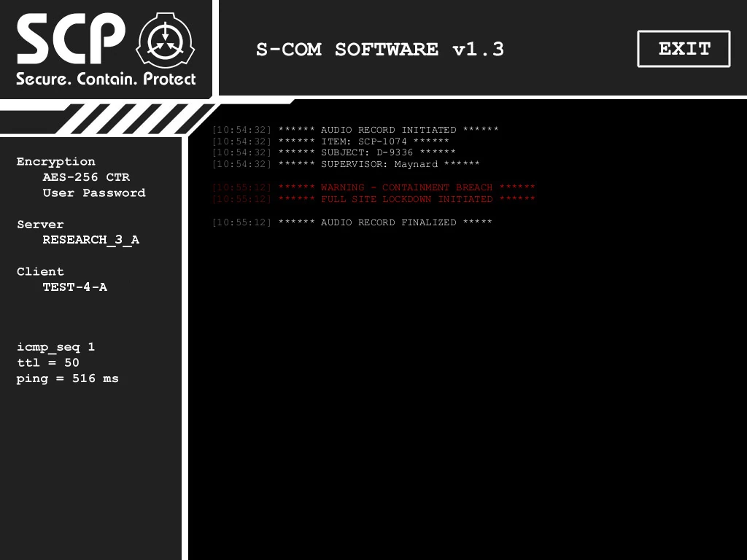This screenshot has height=560, width=747.
Task: Click the red 'FULL SITE LOCKDOWN INITIATED' line
Action: click(x=373, y=199)
